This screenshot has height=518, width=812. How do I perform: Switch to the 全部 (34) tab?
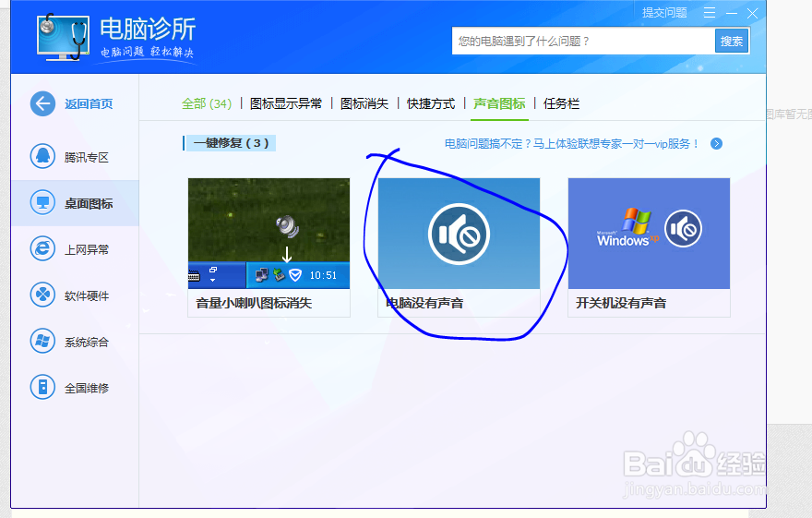point(207,103)
